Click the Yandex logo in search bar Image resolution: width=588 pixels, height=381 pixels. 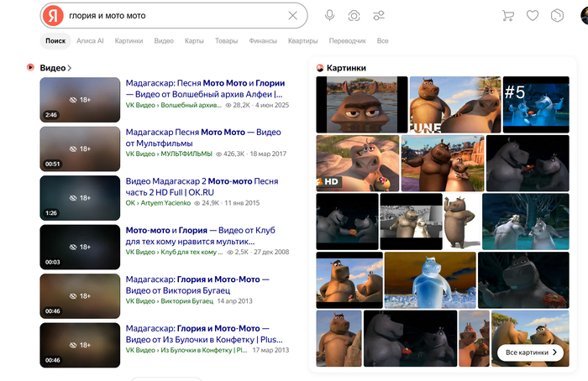point(53,16)
